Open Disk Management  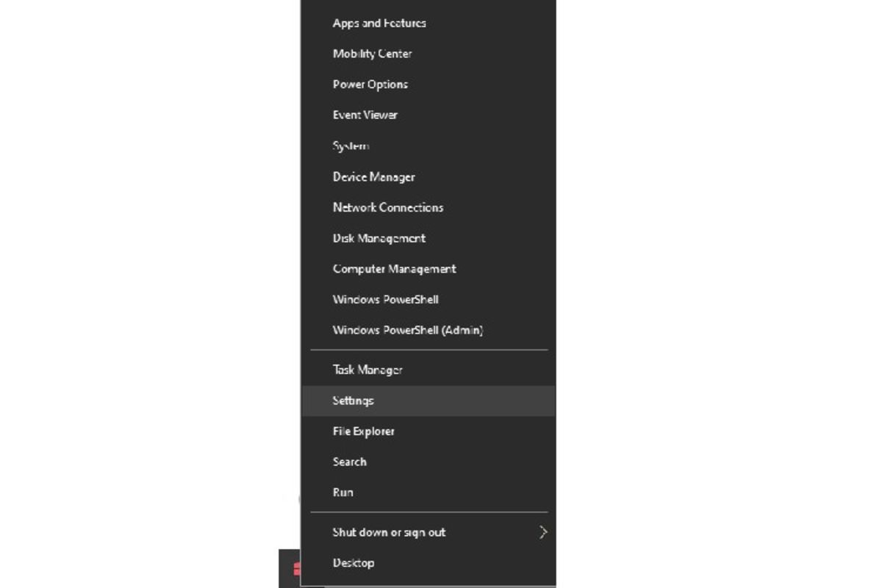pos(379,238)
